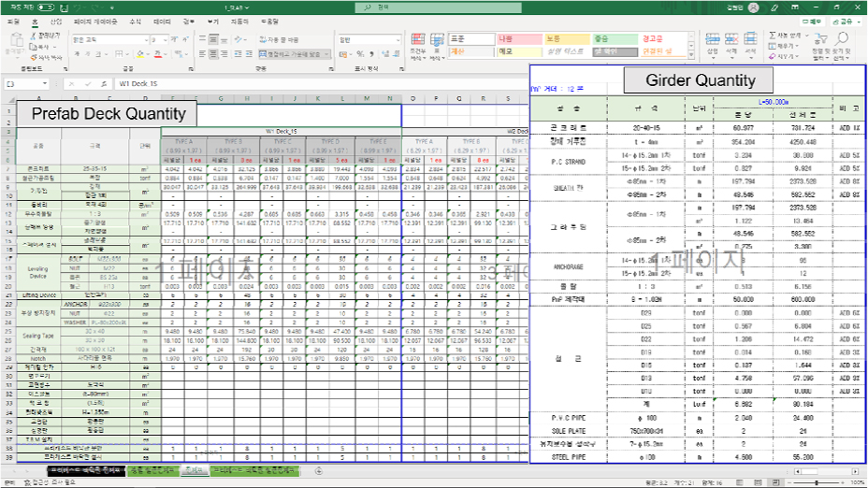
Task: Center text horizontally in cell
Action: [213, 53]
